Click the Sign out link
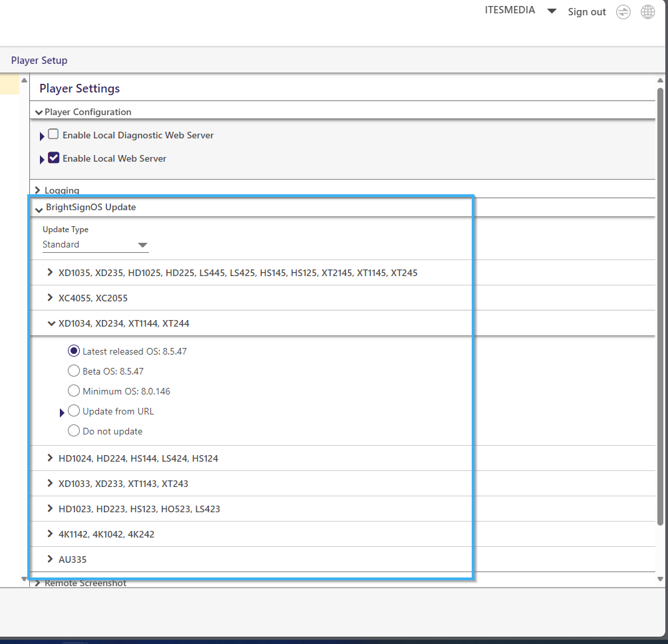Image resolution: width=668 pixels, height=644 pixels. [587, 12]
